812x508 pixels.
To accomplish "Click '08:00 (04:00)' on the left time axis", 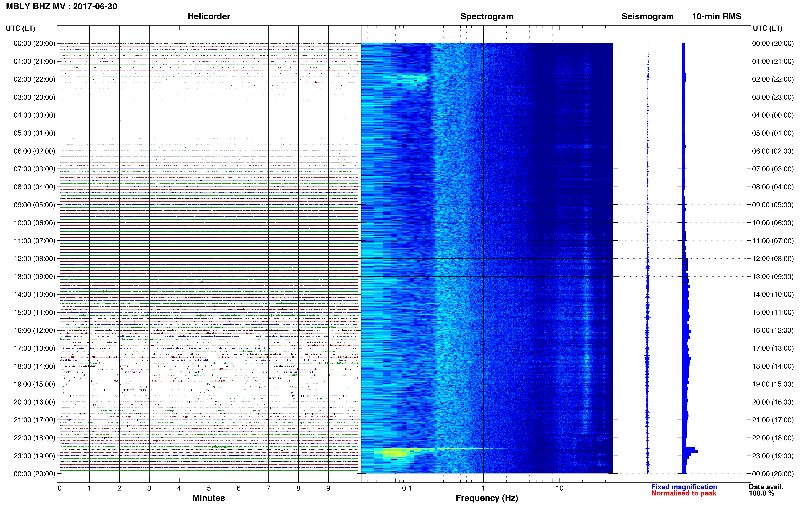I will coord(34,187).
